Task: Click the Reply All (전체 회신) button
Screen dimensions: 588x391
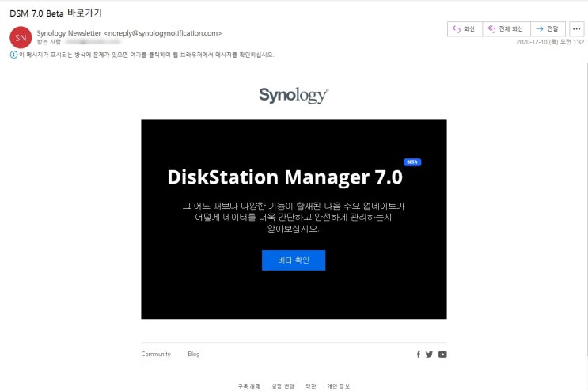Action: tap(506, 28)
